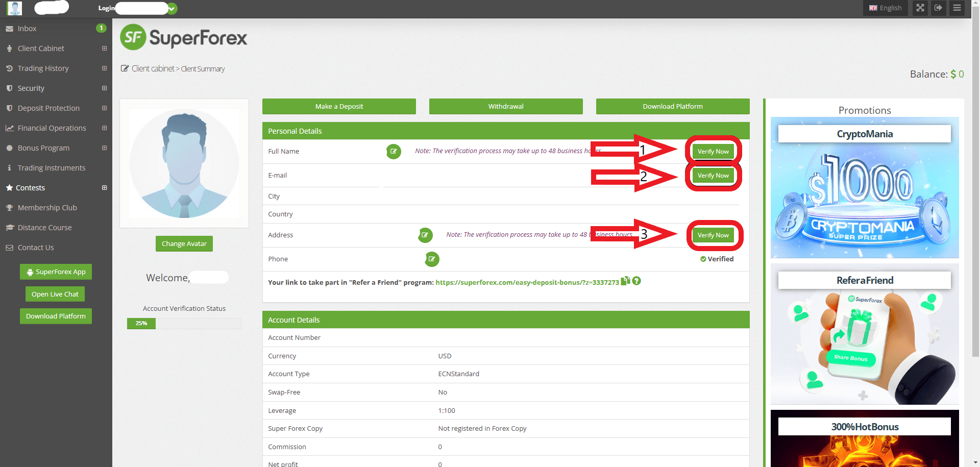Click the Contests star icon

click(9, 188)
